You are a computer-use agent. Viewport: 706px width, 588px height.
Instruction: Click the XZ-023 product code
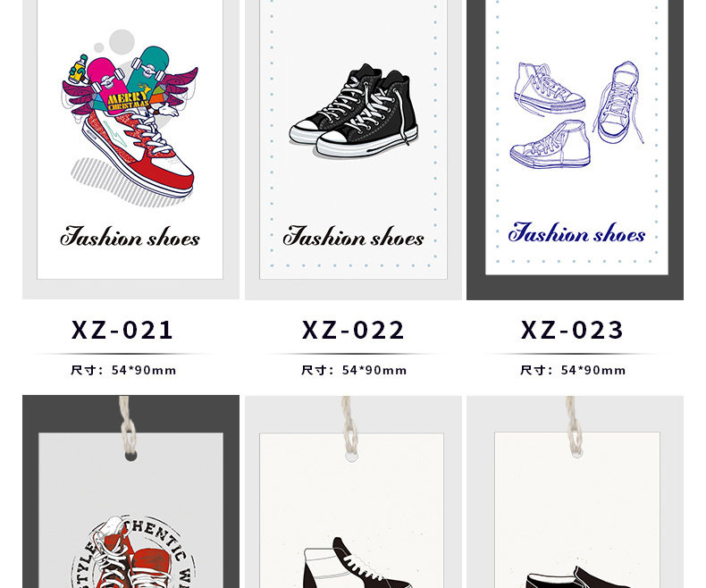pyautogui.click(x=572, y=330)
